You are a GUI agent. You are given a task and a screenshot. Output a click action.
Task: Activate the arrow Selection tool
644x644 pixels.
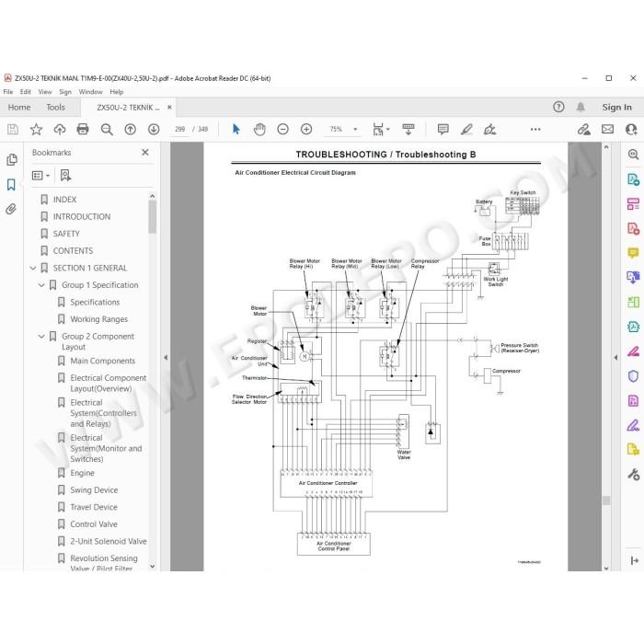236,130
